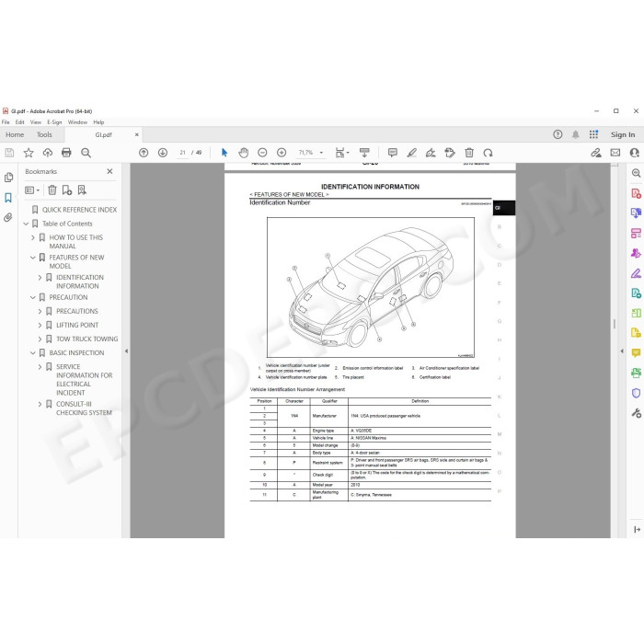
Task: Zoom out with minus icon
Action: pos(262,153)
